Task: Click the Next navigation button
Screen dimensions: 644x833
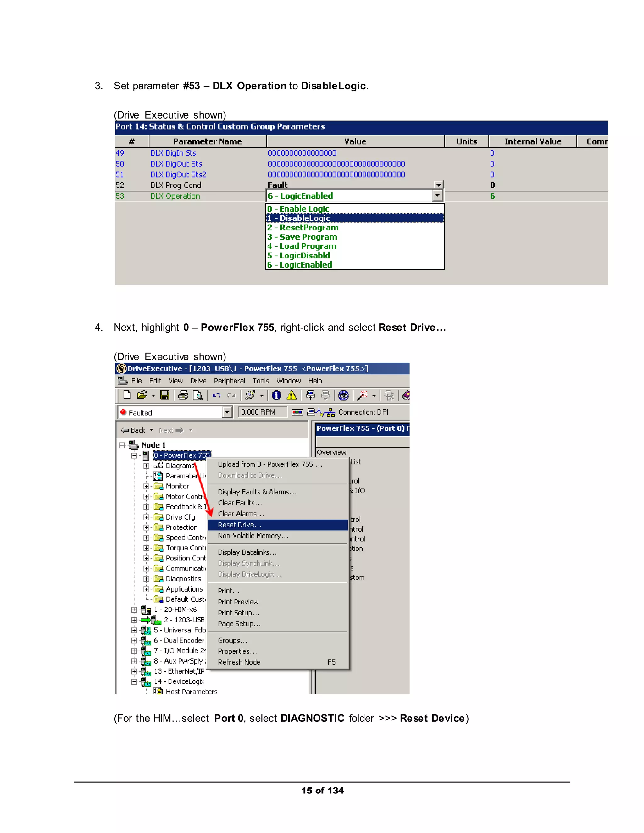Action: 171,430
